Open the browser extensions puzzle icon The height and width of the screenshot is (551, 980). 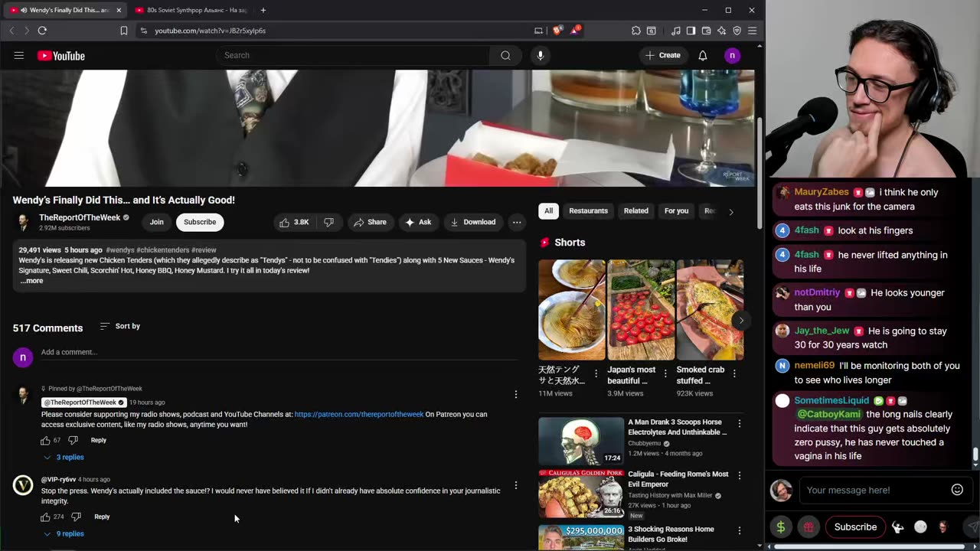635,31
